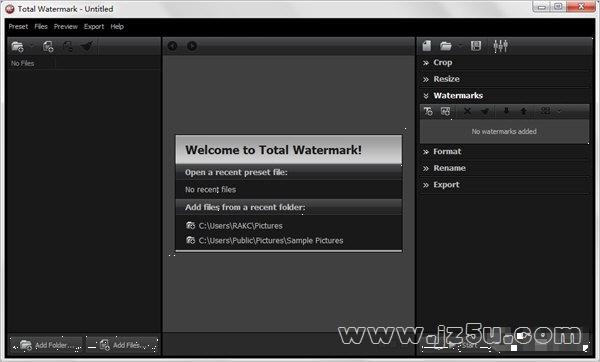The height and width of the screenshot is (362, 600).
Task: Minimize the Total Watermark window
Action: point(542,7)
